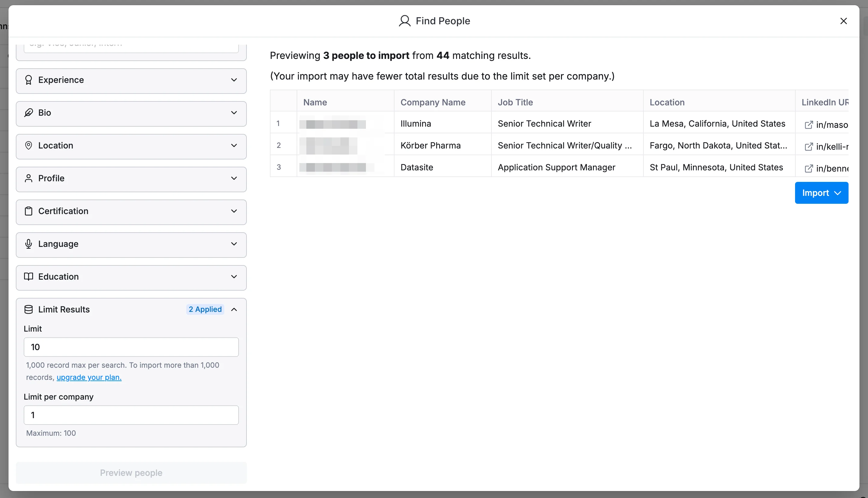Click into the Limit field showing 10

click(x=131, y=347)
